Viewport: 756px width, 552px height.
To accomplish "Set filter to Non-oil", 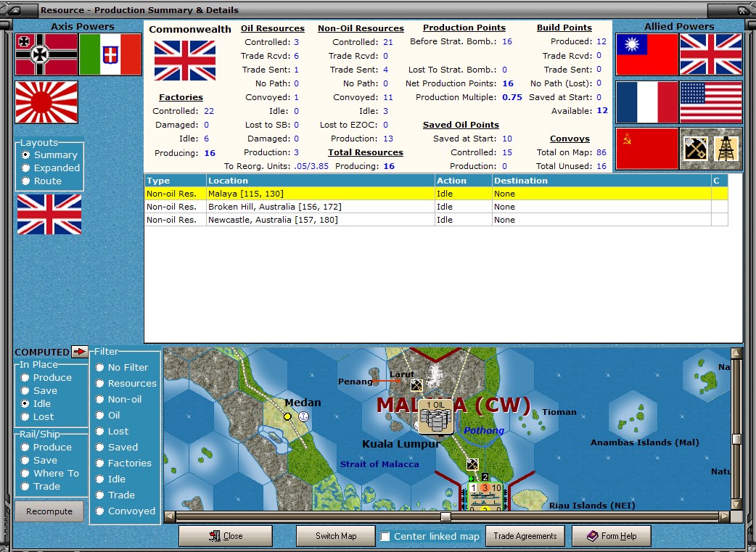I will 118,399.
